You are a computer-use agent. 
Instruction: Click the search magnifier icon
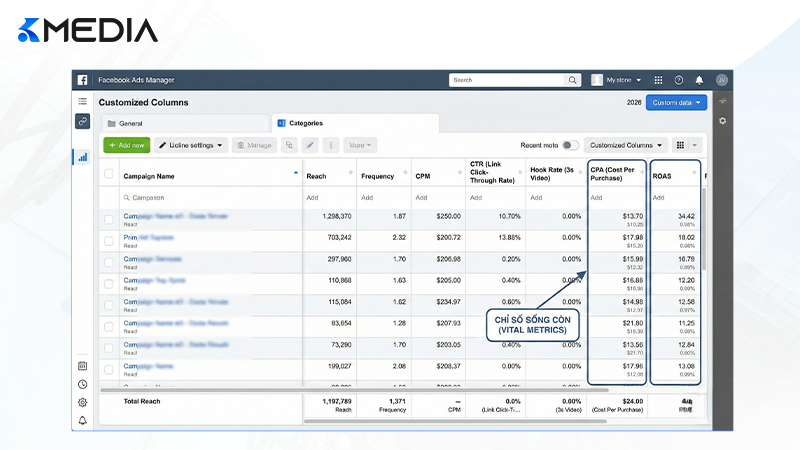pyautogui.click(x=572, y=80)
